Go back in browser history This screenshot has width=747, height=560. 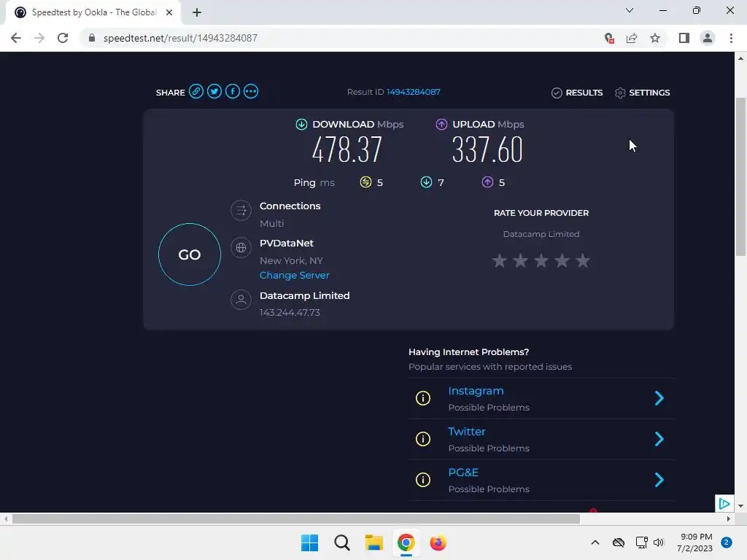tap(16, 38)
